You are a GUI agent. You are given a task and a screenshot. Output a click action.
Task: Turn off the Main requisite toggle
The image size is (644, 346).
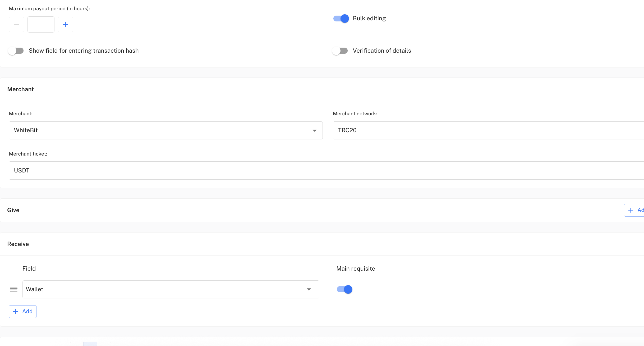click(344, 289)
